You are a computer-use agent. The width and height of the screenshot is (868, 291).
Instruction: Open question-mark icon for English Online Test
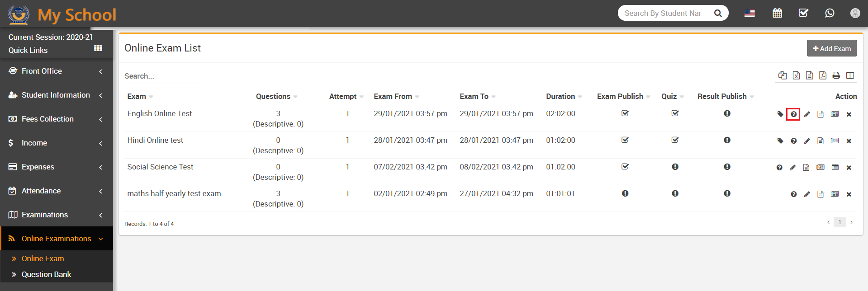coord(793,114)
